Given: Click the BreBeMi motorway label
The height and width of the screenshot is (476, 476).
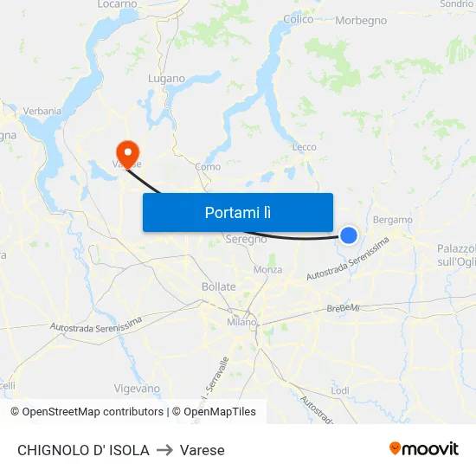Looking at the screenshot, I should pyautogui.click(x=343, y=308).
